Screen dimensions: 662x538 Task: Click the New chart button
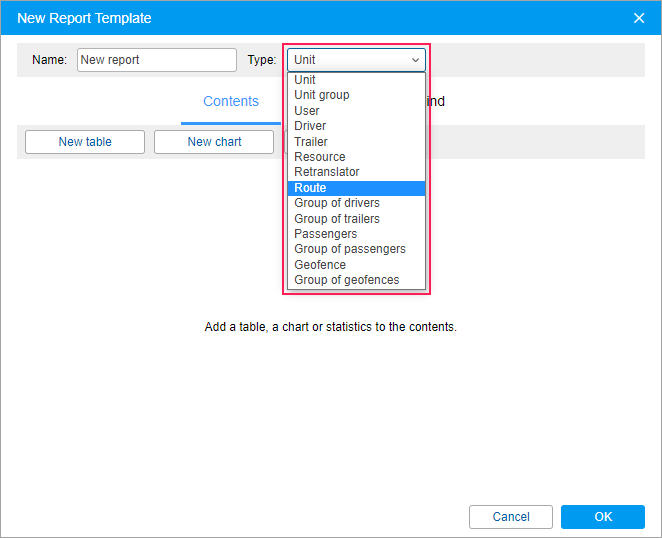click(x=214, y=142)
